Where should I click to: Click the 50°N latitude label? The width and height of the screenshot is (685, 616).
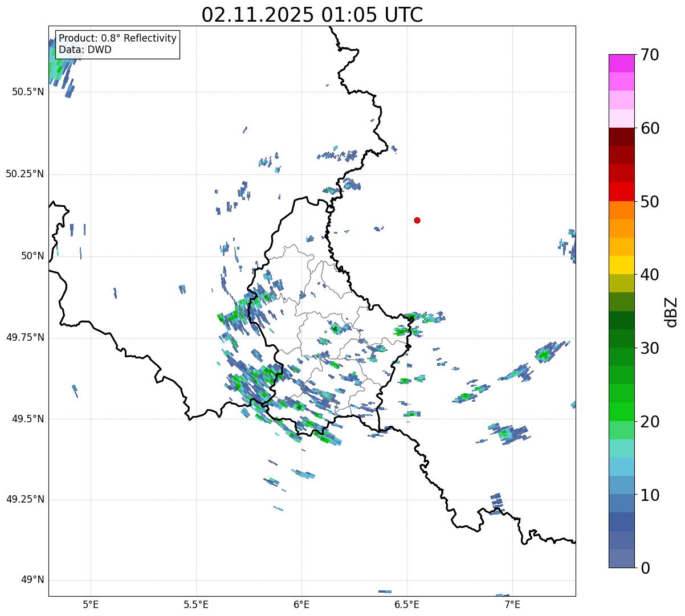click(32, 256)
